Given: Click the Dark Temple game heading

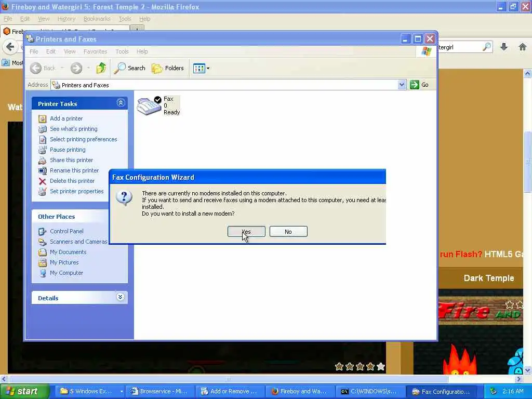Looking at the screenshot, I should pyautogui.click(x=488, y=278).
